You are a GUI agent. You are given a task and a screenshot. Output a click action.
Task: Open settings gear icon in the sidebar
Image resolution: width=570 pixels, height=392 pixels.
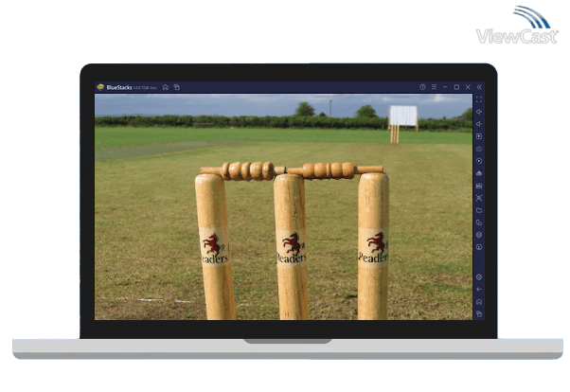[x=479, y=277]
